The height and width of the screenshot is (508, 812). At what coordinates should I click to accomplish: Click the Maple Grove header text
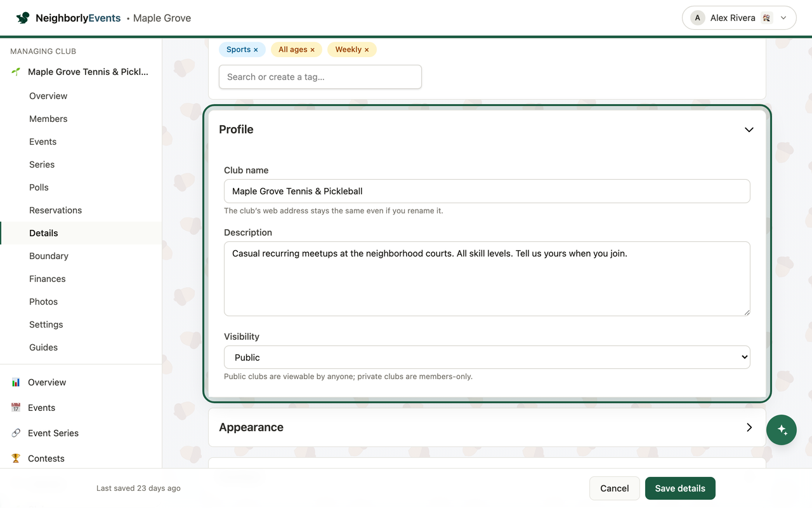(x=162, y=18)
